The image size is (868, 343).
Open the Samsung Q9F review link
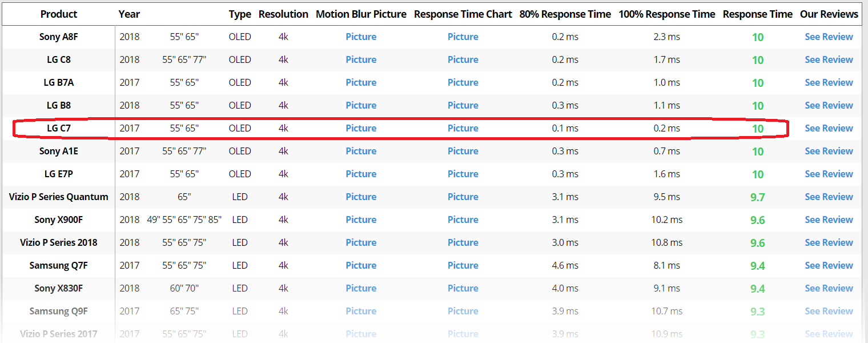tap(829, 311)
